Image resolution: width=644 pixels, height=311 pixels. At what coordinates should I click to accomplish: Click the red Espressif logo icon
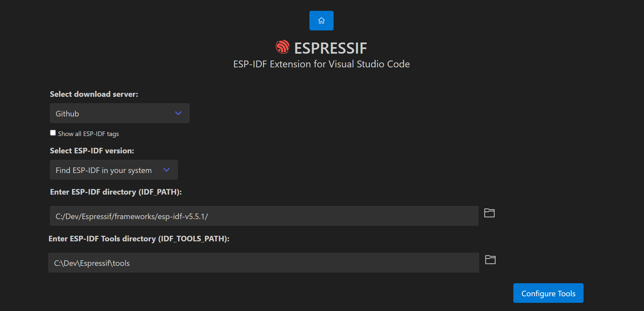[x=282, y=47]
